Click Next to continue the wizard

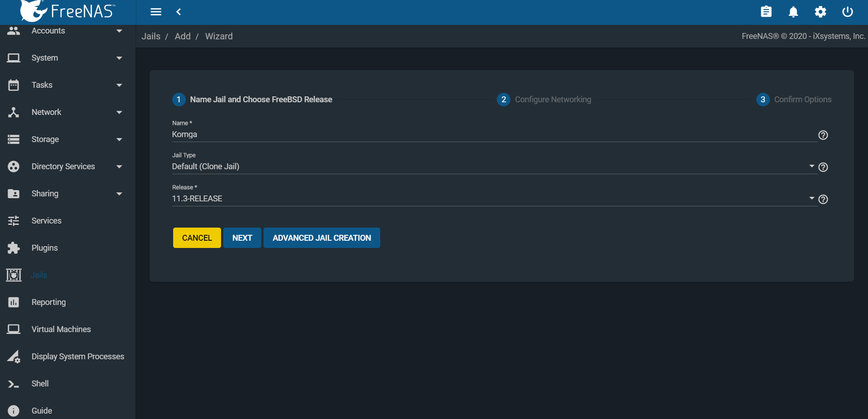click(242, 238)
